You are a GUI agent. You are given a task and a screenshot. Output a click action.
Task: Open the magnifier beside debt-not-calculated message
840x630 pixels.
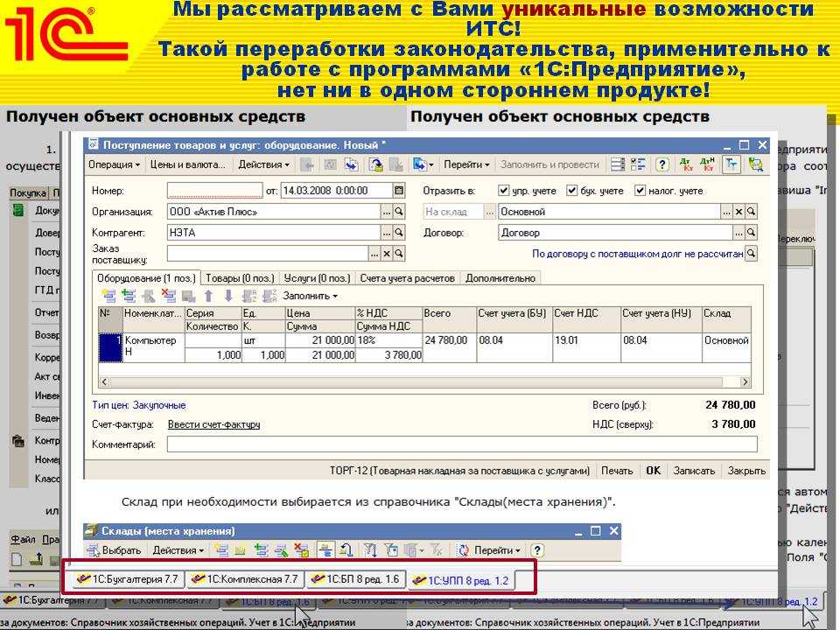751,254
